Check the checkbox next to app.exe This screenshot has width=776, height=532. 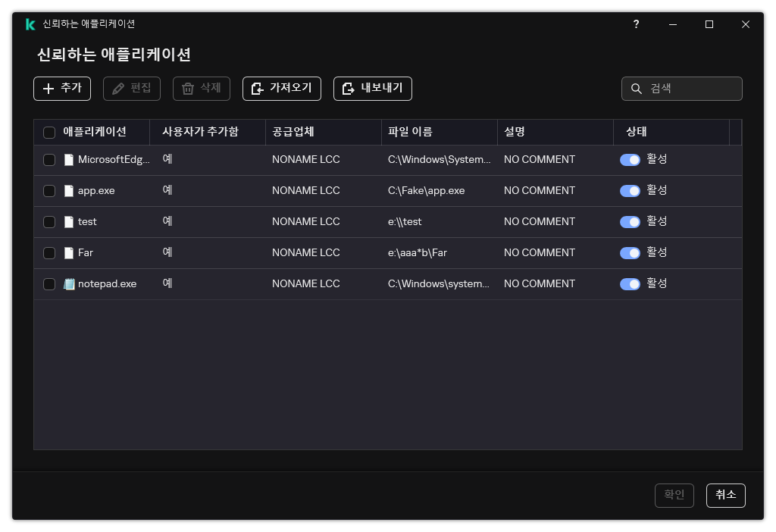[x=49, y=191]
